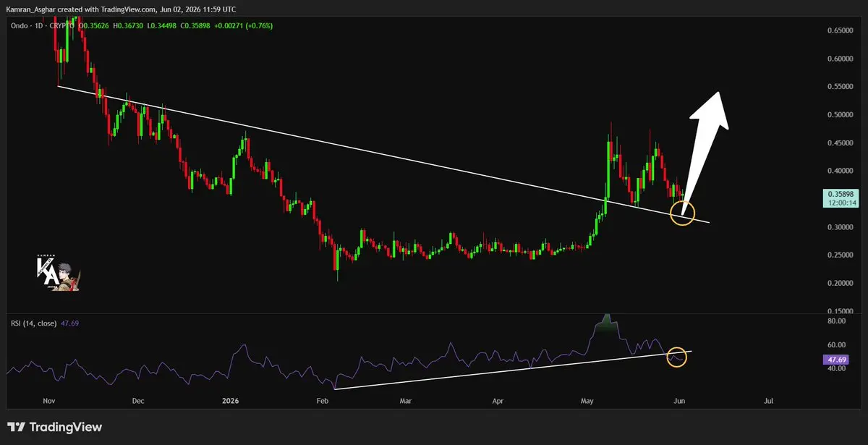Click the KA avatar watermark logo
This screenshot has height=445, width=868.
(58, 272)
